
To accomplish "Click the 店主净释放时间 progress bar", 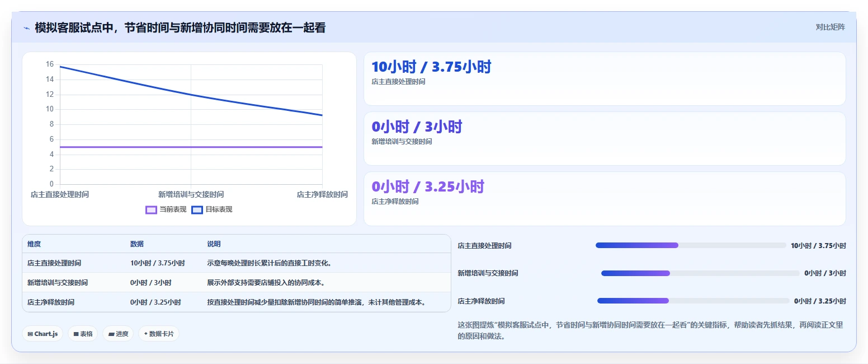I will coord(694,301).
